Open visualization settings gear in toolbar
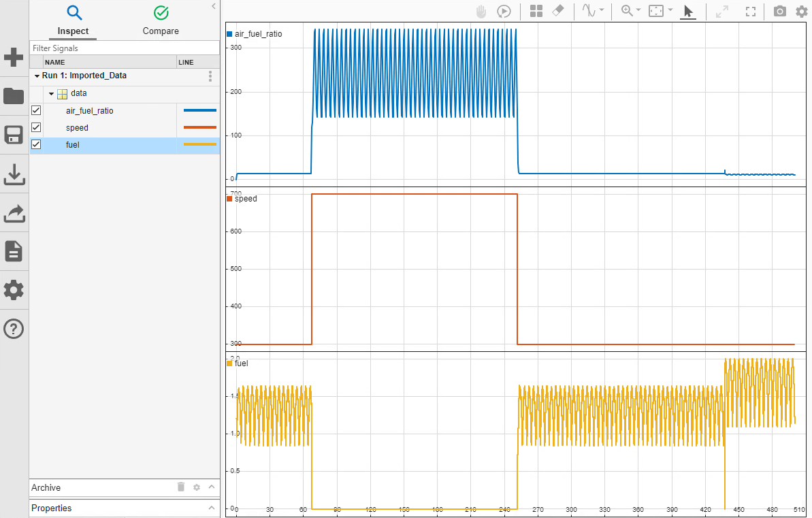812x518 pixels. coord(802,12)
